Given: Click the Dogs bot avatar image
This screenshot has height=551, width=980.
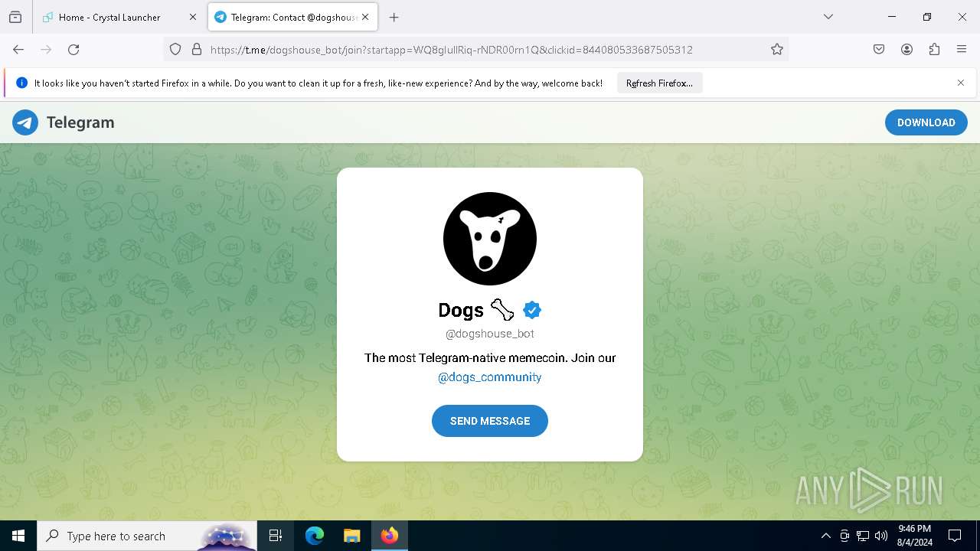Looking at the screenshot, I should point(490,239).
